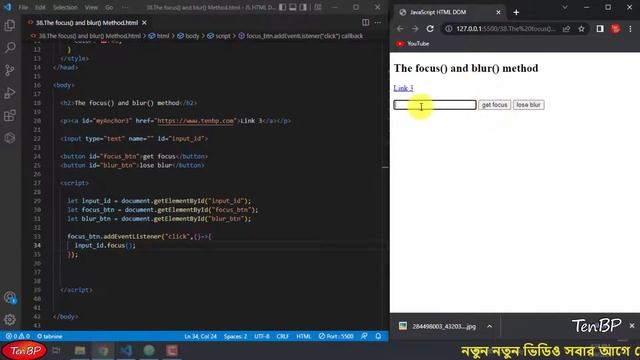Click Ln 34, Col 24 in status bar
The width and height of the screenshot is (640, 360).
tap(200, 336)
